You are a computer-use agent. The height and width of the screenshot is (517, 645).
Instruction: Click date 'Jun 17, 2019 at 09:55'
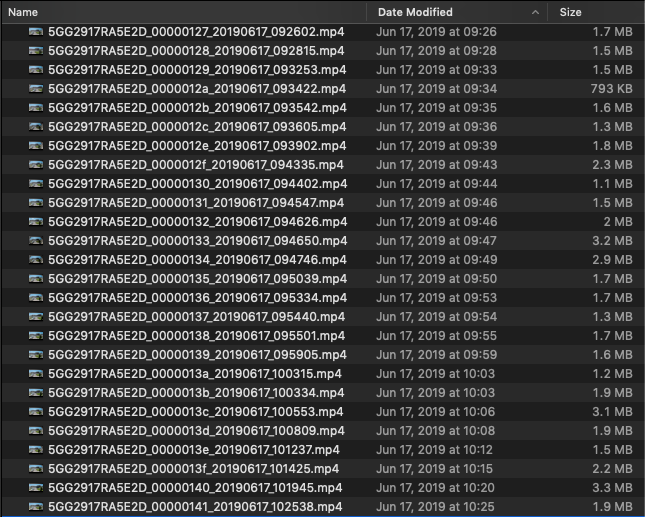point(436,336)
